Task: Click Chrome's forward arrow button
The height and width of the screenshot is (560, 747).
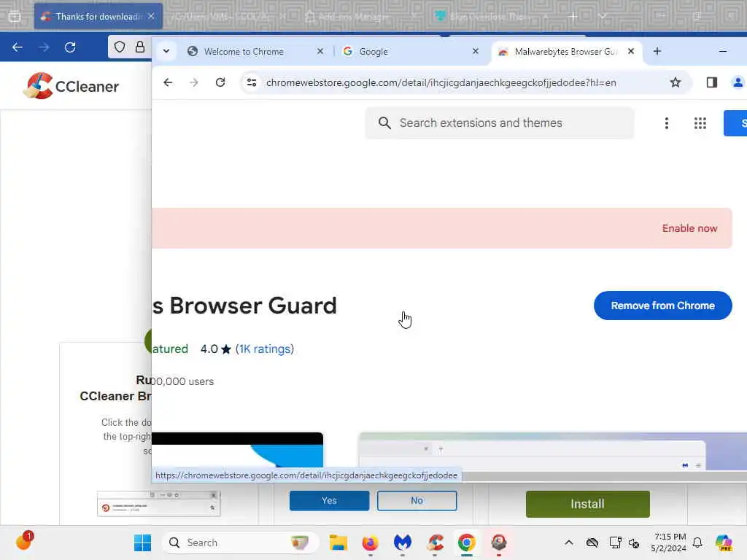Action: tap(193, 82)
